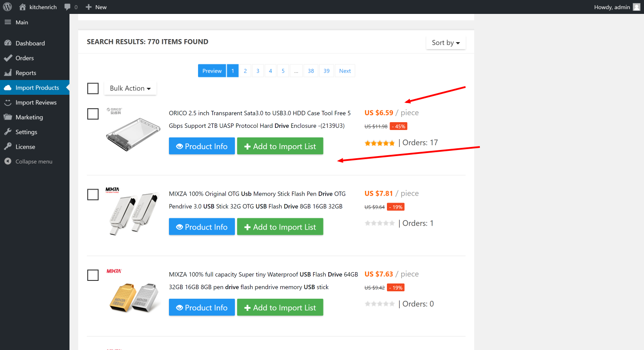
Task: Click the Dashboard gauge icon
Action: (8, 43)
